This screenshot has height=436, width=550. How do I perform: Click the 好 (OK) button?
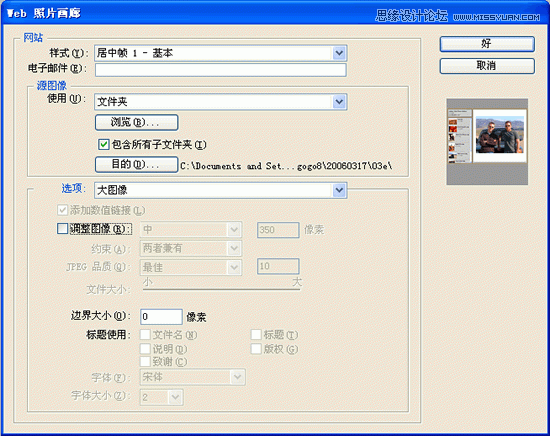pyautogui.click(x=487, y=44)
